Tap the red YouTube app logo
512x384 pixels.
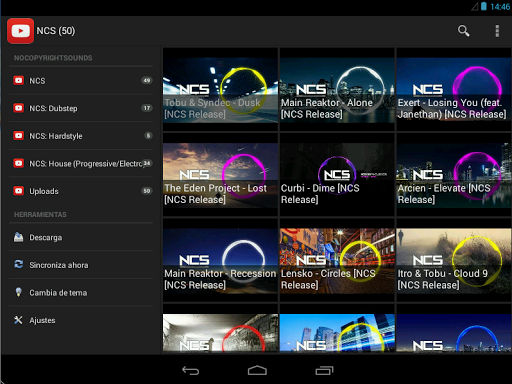(20, 31)
